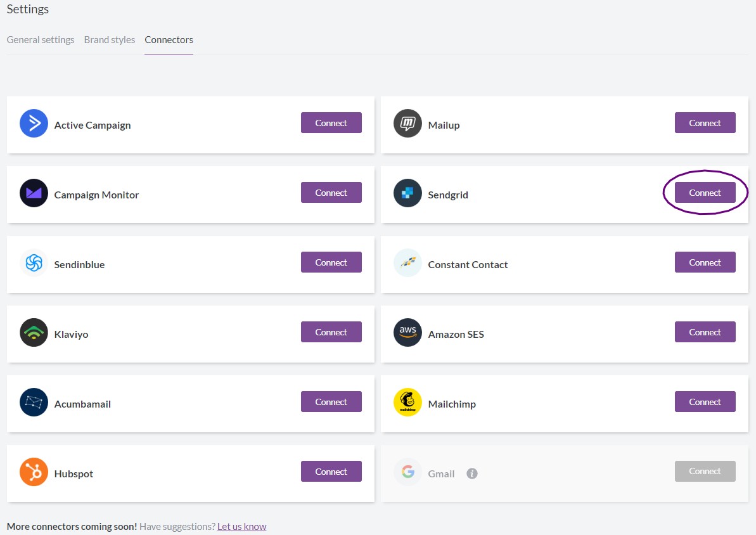Screen dimensions: 756x535
Task: Click the Mailchimp monkey logo
Action: tap(407, 403)
